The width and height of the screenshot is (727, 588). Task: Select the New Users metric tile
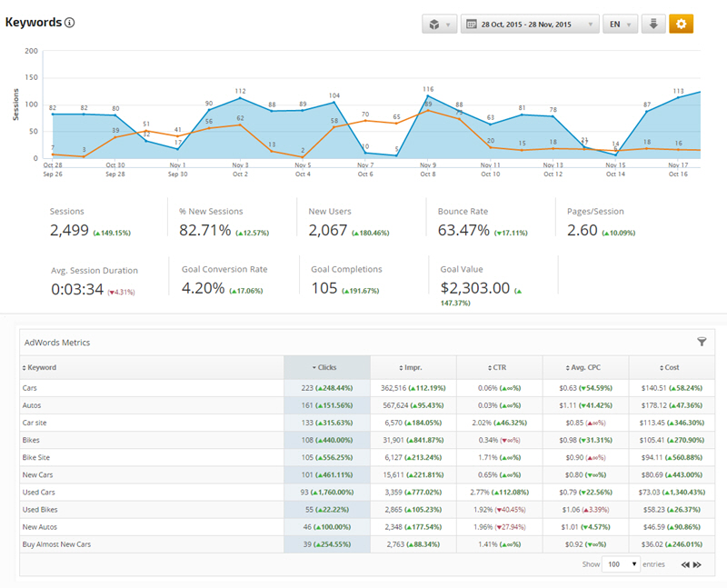pyautogui.click(x=361, y=223)
